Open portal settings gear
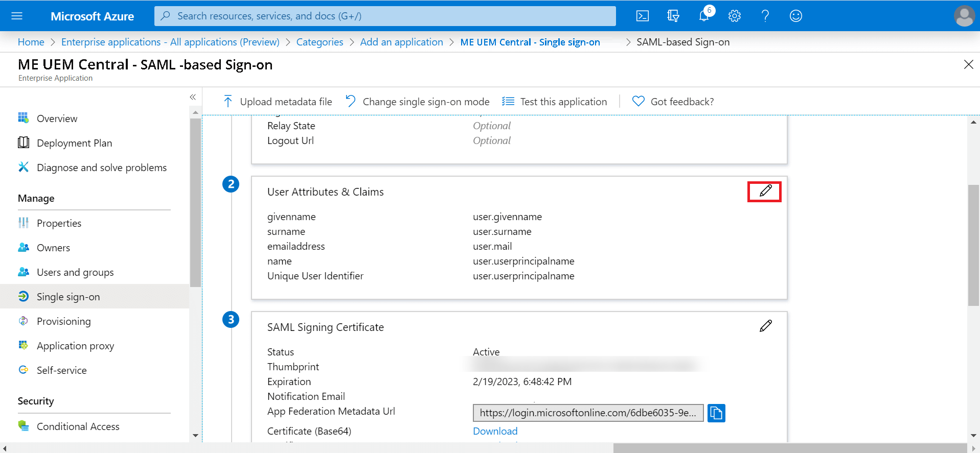This screenshot has width=980, height=453. pos(734,16)
